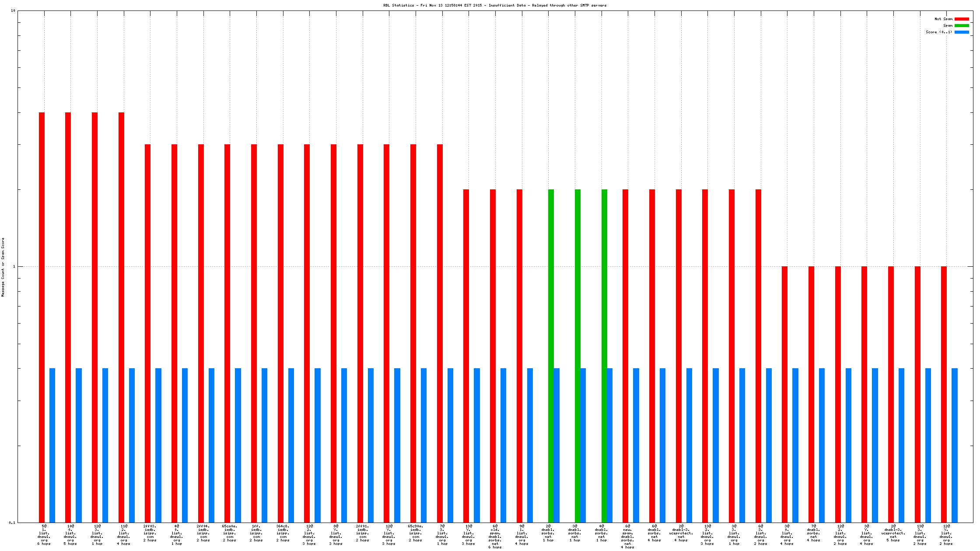Click the green Spam legend swatch
The image size is (980, 551).
pyautogui.click(x=962, y=25)
